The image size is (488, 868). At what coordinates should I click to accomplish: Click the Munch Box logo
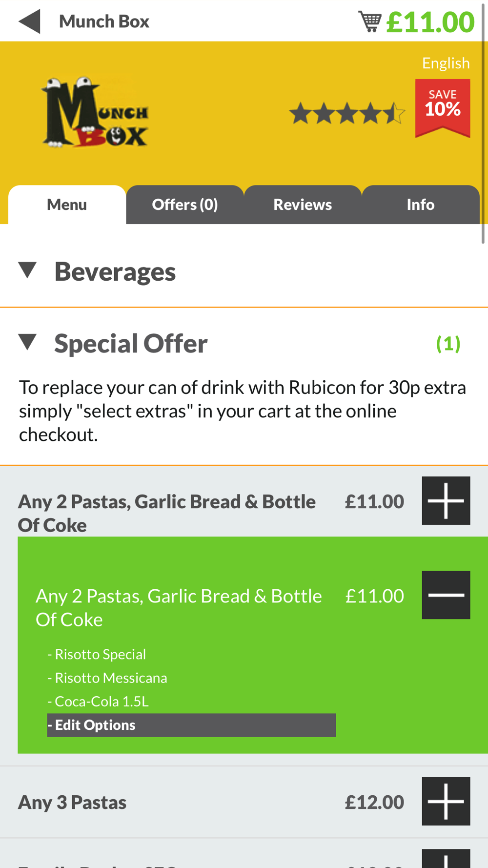95,112
